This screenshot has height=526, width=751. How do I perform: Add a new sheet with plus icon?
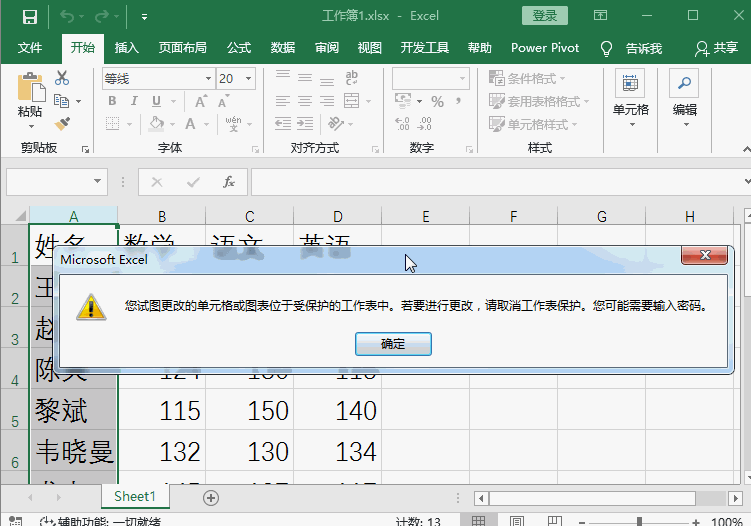click(x=210, y=497)
